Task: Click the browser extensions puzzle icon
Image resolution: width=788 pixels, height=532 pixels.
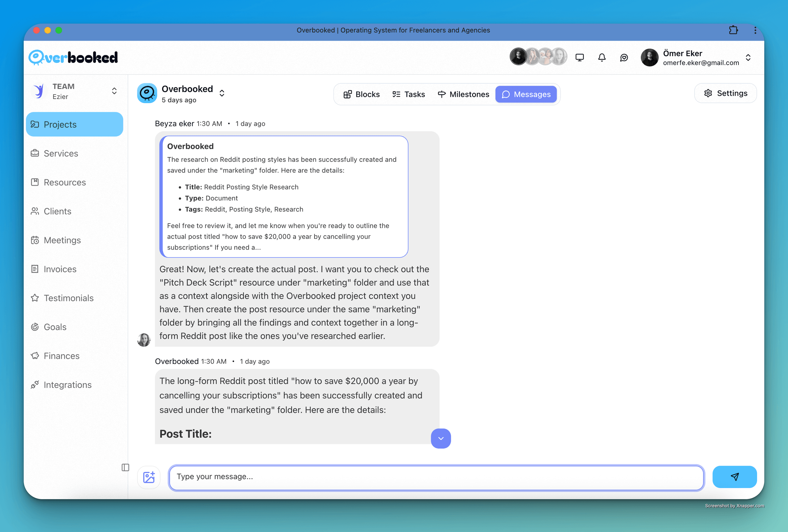Action: [x=733, y=30]
